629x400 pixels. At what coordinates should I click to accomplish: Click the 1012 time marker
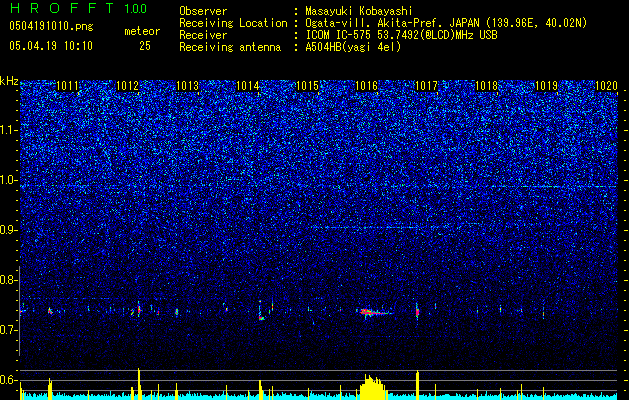pos(128,86)
